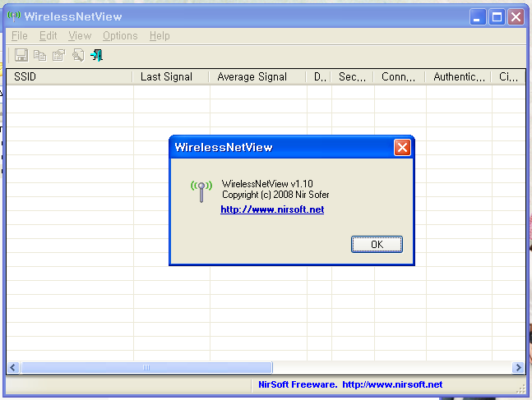Open the Properties toolbar icon
Screen dimensions: 532x400
point(58,55)
